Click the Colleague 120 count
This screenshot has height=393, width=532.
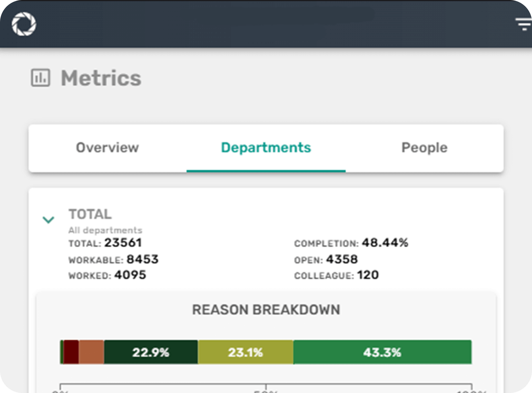pos(368,275)
